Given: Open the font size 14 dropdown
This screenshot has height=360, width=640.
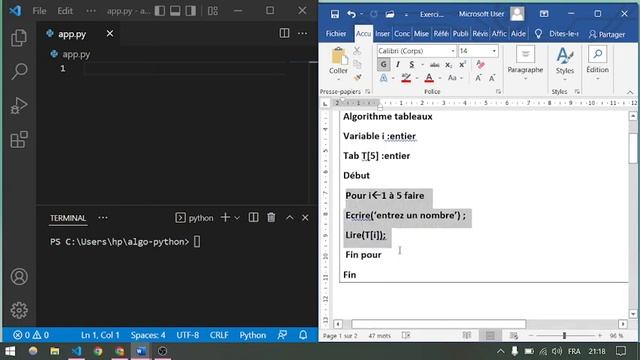Looking at the screenshot, I should point(494,51).
